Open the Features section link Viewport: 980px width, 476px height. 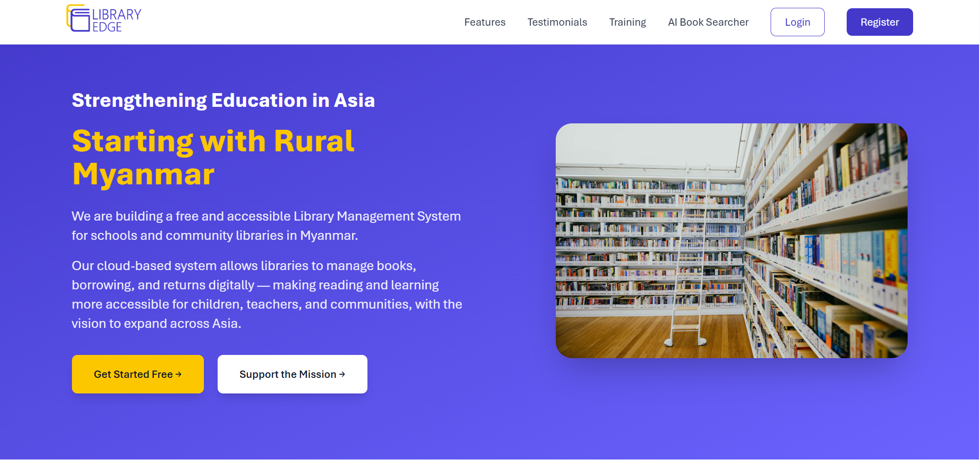coord(485,22)
